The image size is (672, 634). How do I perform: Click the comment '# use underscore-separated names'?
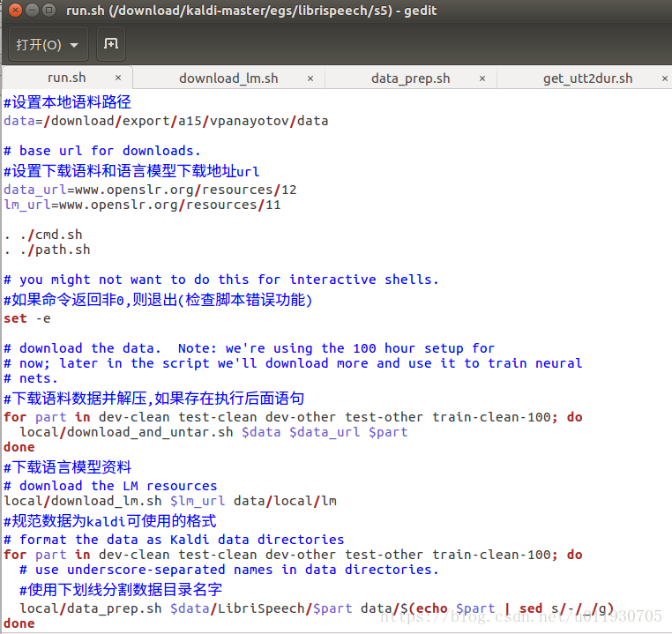click(229, 571)
